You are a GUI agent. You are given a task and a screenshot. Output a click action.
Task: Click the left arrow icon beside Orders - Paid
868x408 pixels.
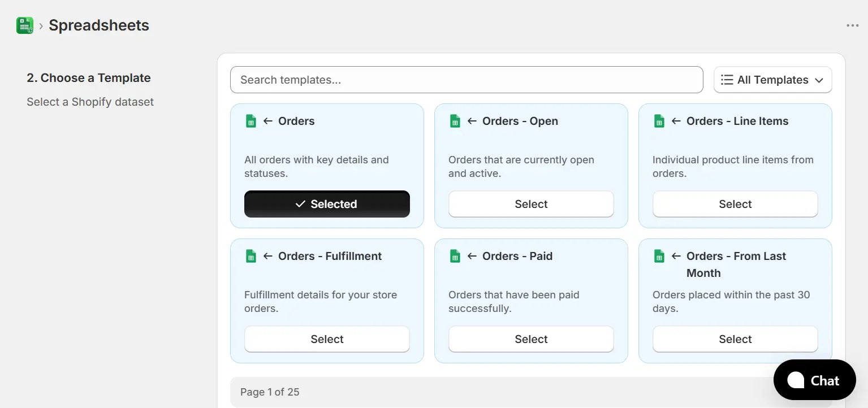tap(472, 256)
